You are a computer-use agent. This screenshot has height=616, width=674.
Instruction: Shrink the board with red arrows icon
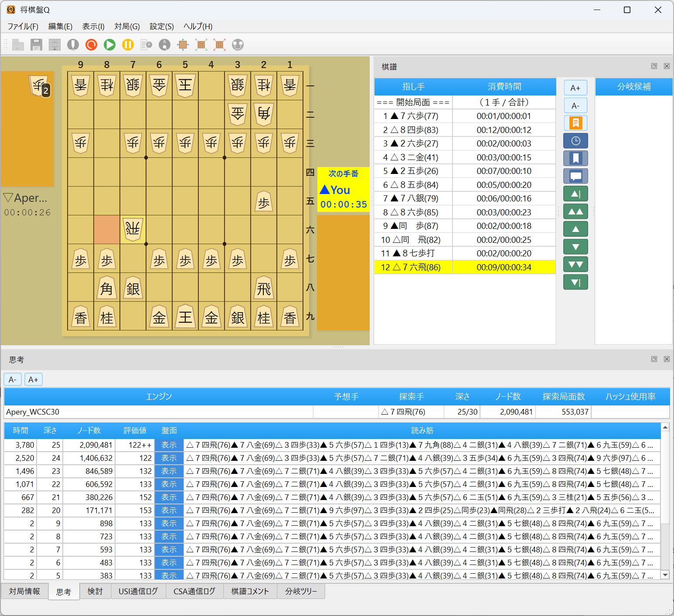tap(219, 44)
